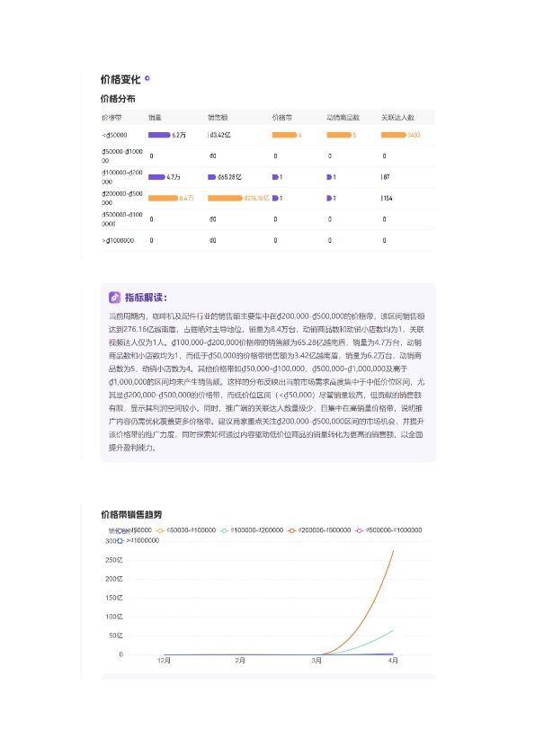Click the orange bar next to ₫276.16亿
This screenshot has height=756, width=535.
(225, 198)
